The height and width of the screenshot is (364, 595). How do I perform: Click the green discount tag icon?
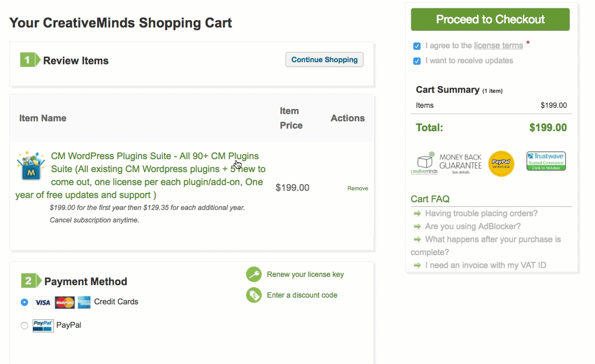(254, 295)
